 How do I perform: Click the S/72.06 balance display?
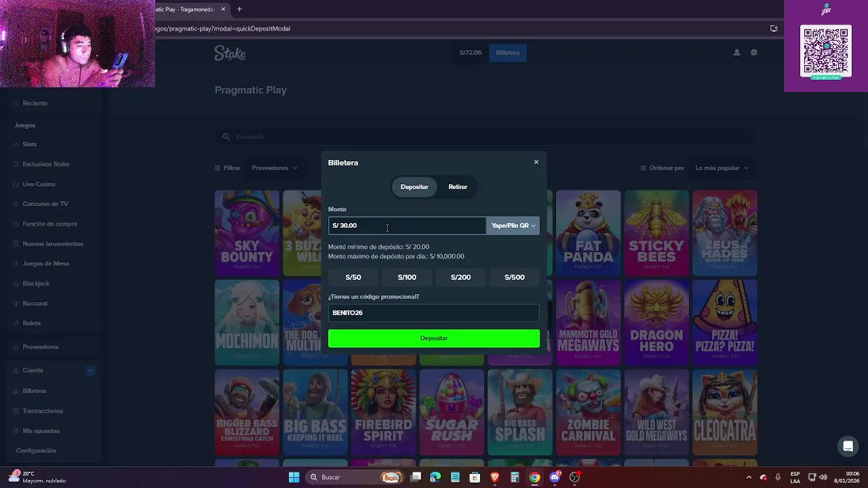(471, 53)
